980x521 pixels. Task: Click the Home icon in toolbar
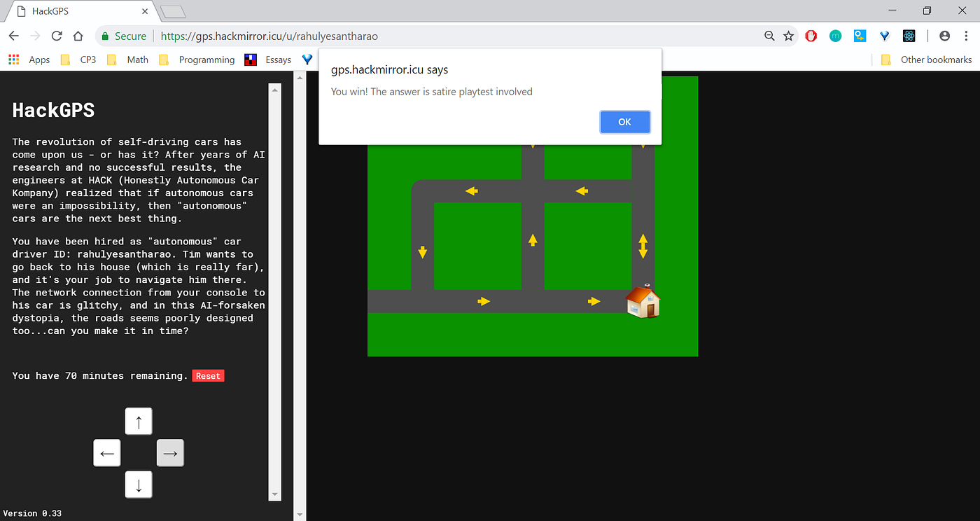(78, 36)
